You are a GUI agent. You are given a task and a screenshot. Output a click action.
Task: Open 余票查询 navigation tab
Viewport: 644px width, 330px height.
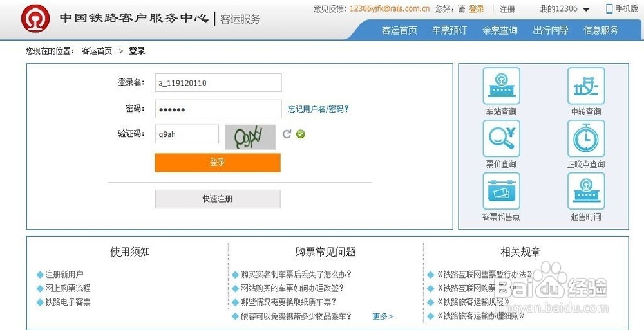[500, 30]
